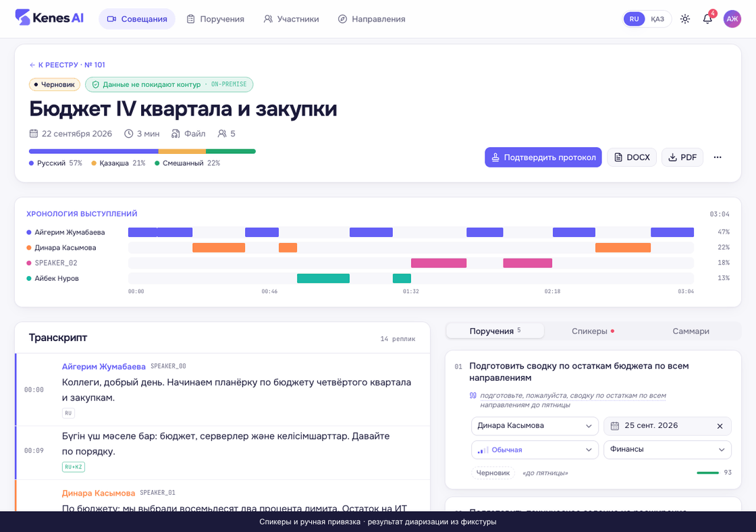Click Динара Касымова label in timeline
Screen dimensions: 756x532
point(65,247)
